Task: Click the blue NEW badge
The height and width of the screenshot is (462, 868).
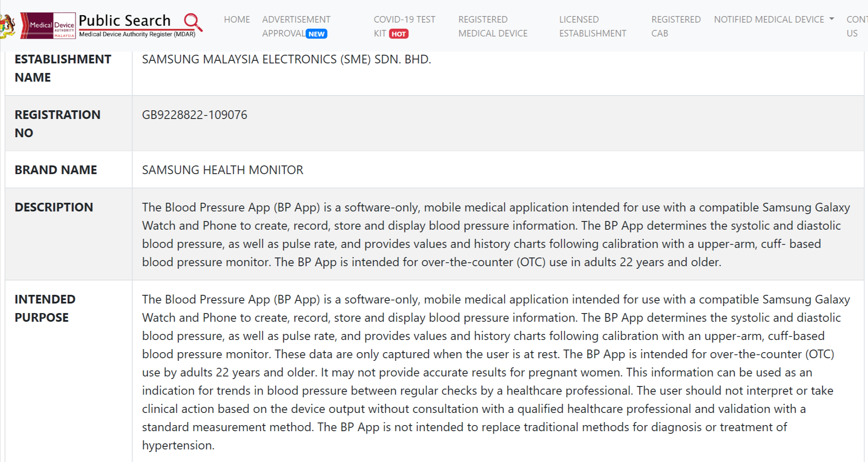Action: click(x=316, y=34)
